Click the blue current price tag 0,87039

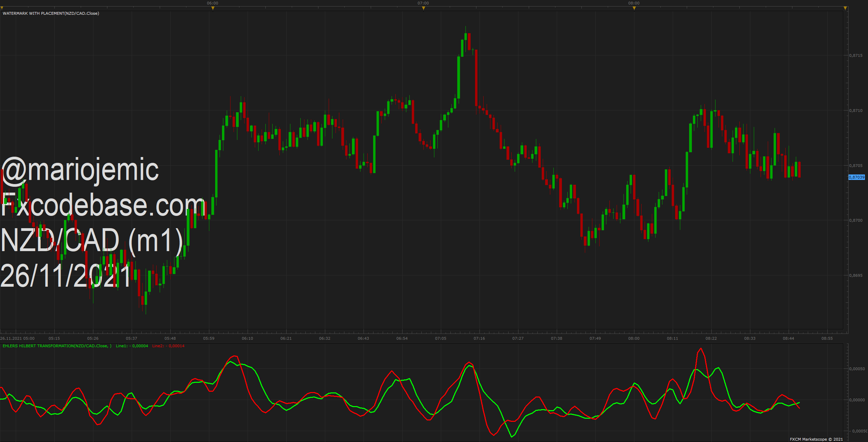[x=857, y=177]
